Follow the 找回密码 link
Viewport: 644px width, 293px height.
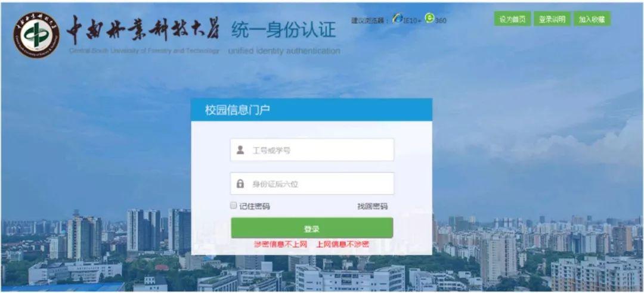point(372,206)
